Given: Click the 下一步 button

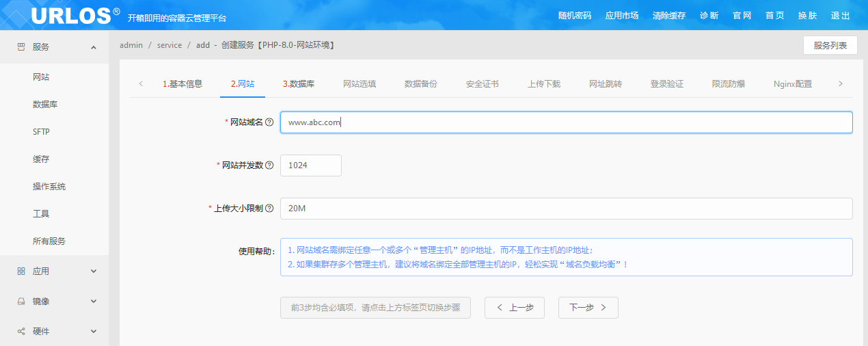Looking at the screenshot, I should click(588, 308).
